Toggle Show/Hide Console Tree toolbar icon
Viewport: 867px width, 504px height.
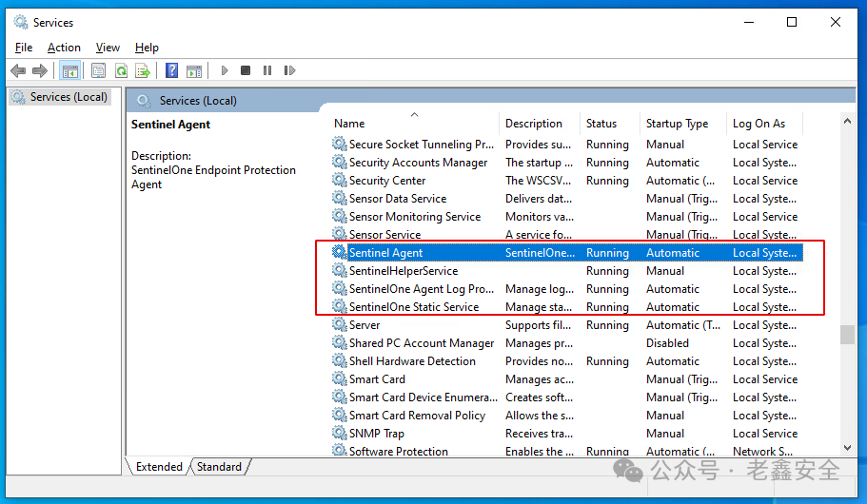(x=69, y=70)
